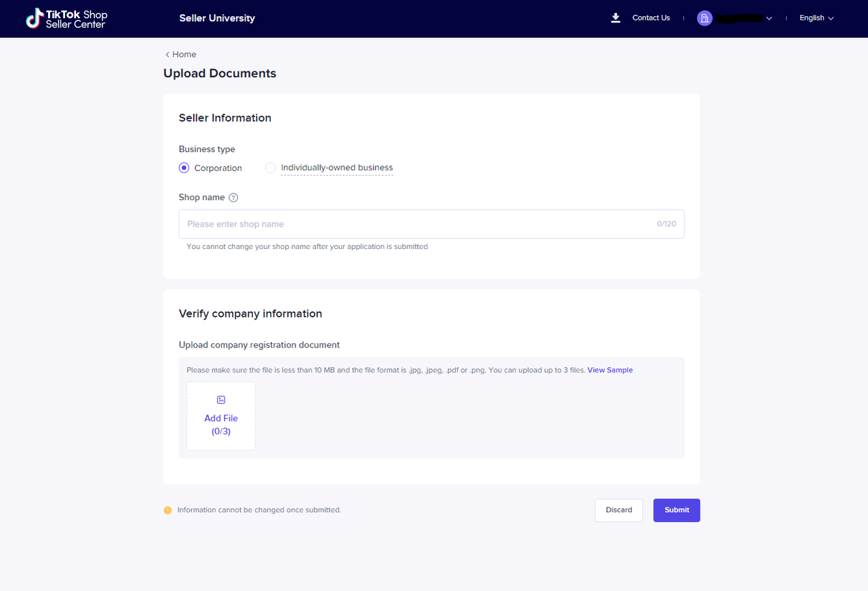Click the shop name help question icon
The width and height of the screenshot is (868, 591).
[233, 198]
